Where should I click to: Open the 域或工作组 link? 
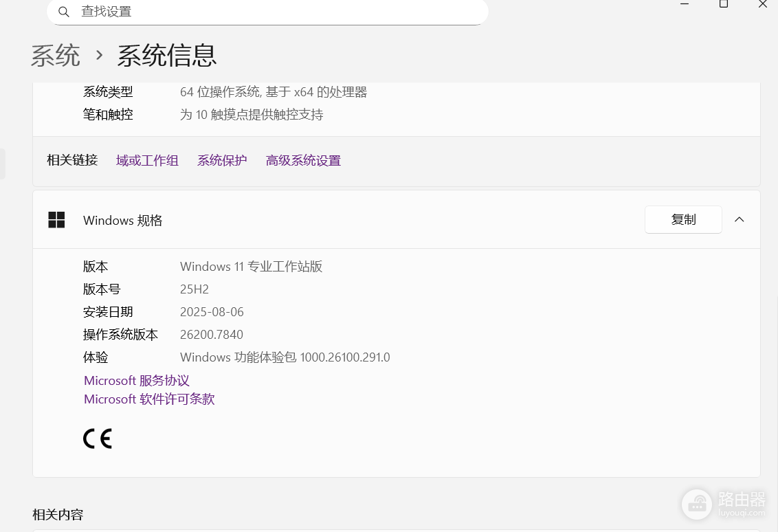point(147,160)
